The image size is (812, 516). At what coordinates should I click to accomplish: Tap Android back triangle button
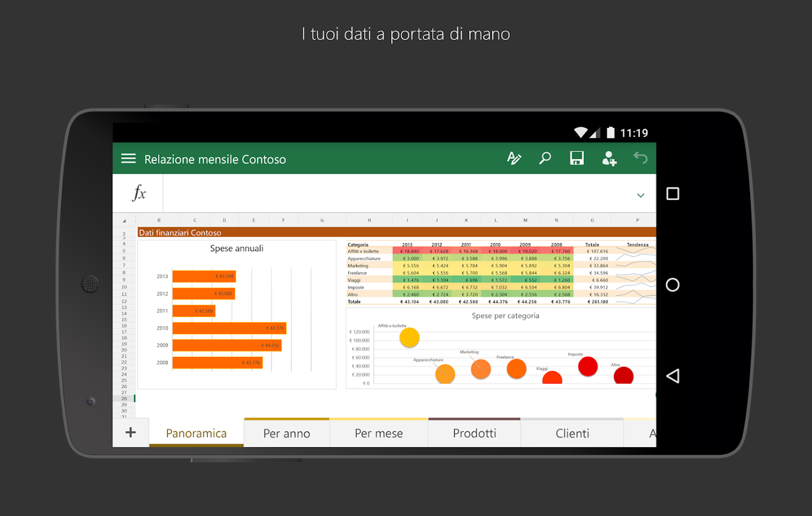(x=673, y=376)
